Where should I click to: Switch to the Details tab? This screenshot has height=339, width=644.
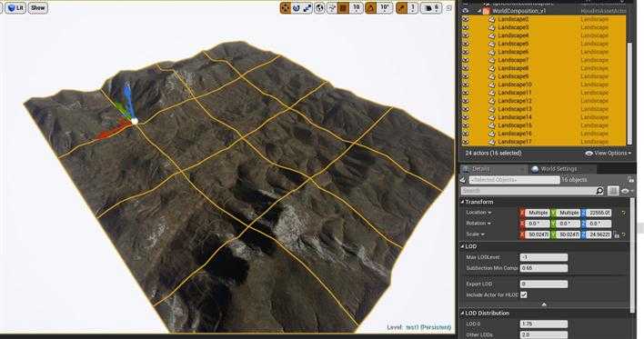tap(477, 169)
